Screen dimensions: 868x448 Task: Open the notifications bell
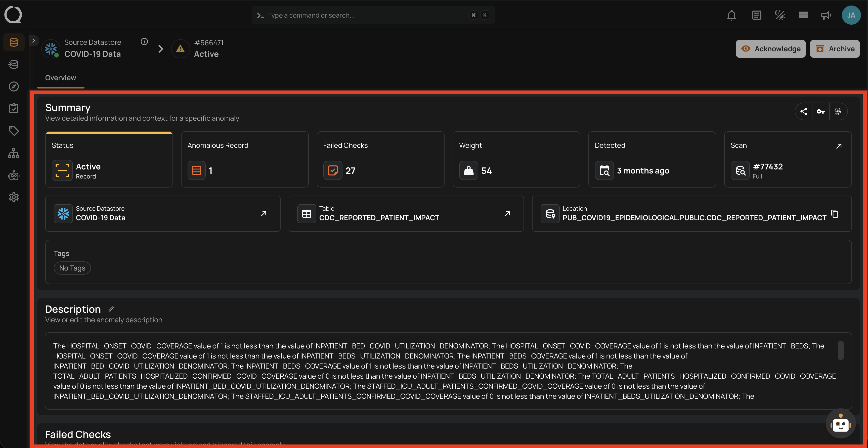731,15
